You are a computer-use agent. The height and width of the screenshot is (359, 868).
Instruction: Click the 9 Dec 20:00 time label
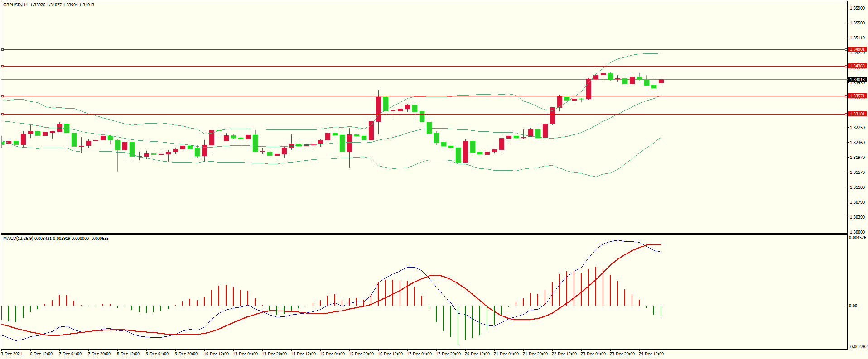[x=186, y=354]
